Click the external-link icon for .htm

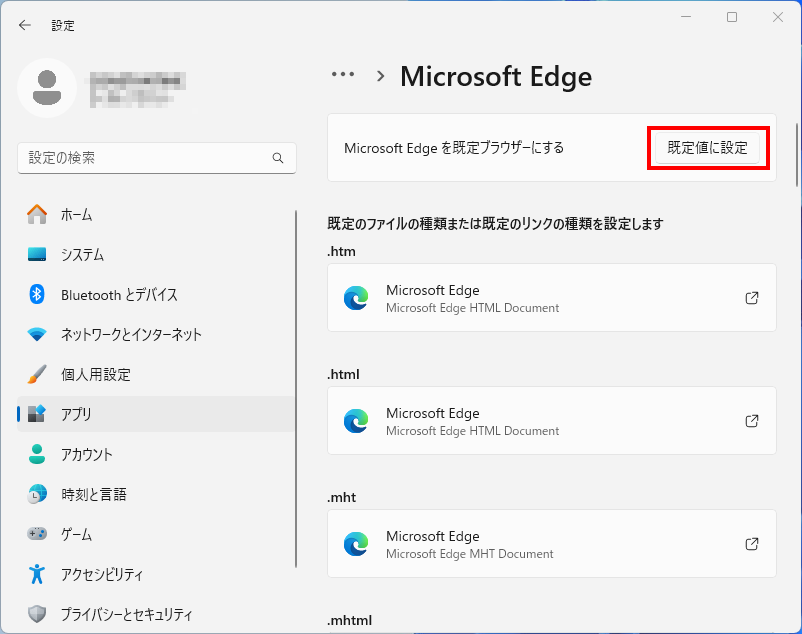point(751,298)
